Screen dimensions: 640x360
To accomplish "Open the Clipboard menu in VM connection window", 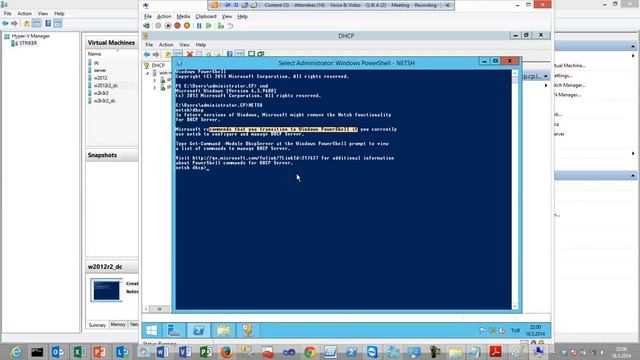I will (x=206, y=16).
